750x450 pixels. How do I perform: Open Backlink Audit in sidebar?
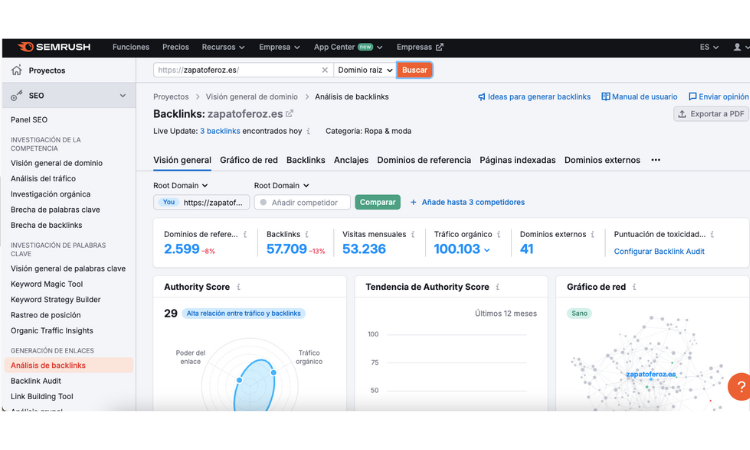(x=36, y=381)
